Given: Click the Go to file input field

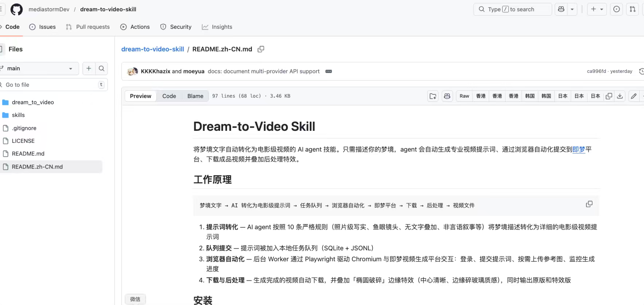Looking at the screenshot, I should pyautogui.click(x=51, y=85).
